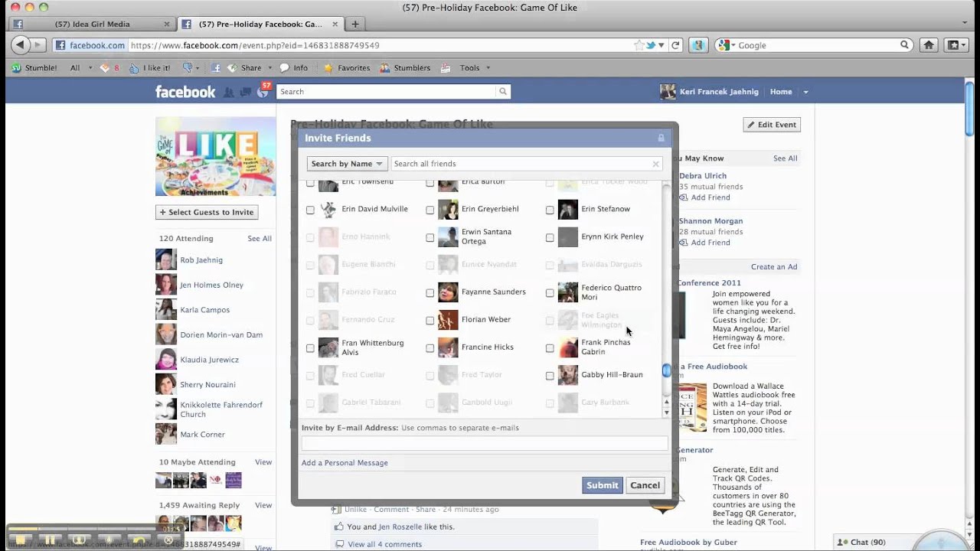Image resolution: width=980 pixels, height=551 pixels.
Task: Open the address bar history dropdown arrow
Action: [x=661, y=45]
